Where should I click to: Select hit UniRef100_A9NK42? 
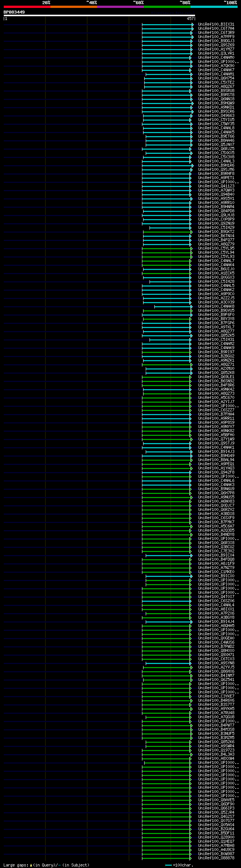click(216, 390)
